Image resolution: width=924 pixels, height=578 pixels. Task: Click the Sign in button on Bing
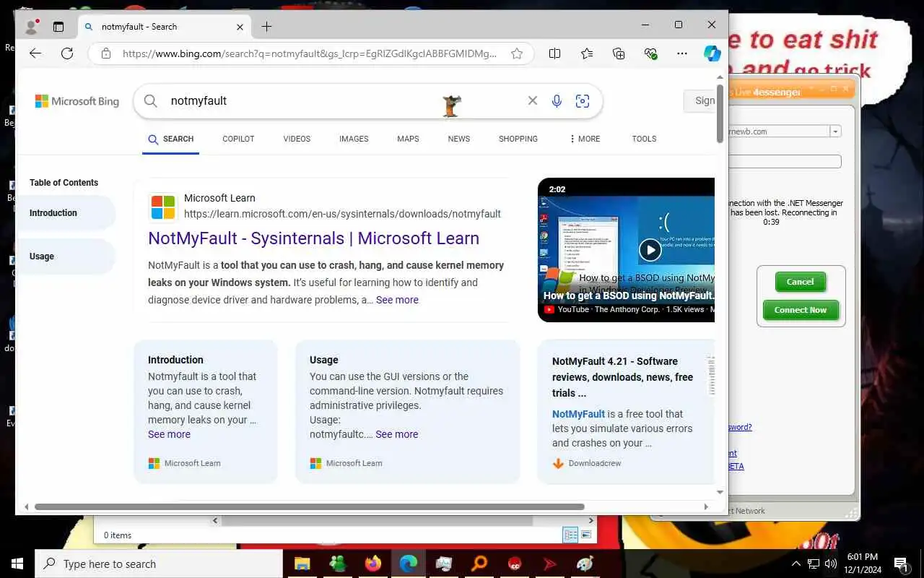pyautogui.click(x=700, y=101)
